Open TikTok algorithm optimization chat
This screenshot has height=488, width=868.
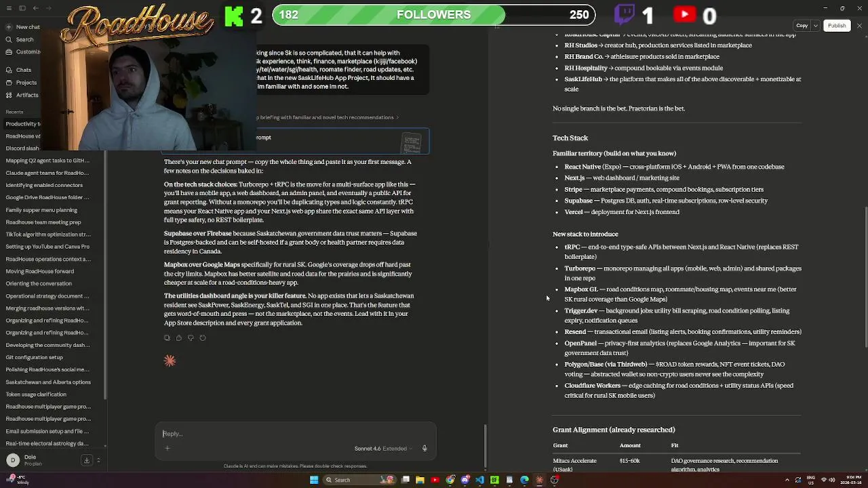point(49,234)
